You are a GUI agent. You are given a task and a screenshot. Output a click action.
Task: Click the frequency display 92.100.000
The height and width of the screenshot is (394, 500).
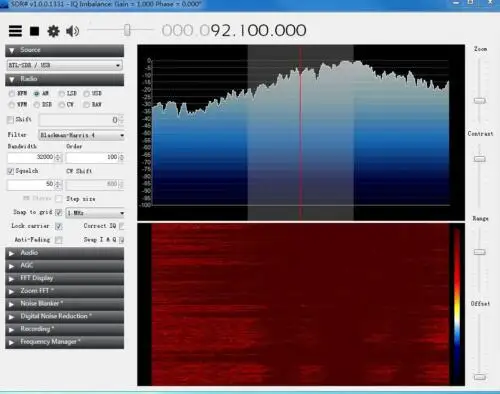(234, 31)
